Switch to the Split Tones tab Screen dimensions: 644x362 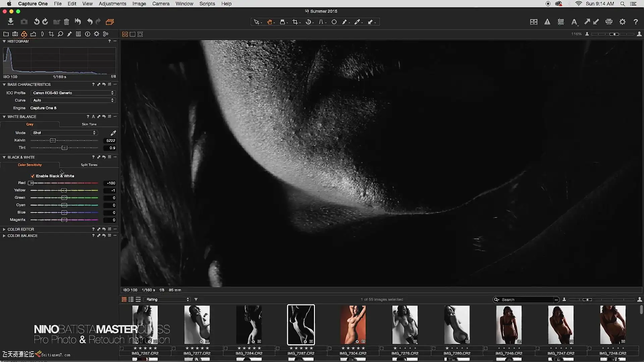point(89,165)
